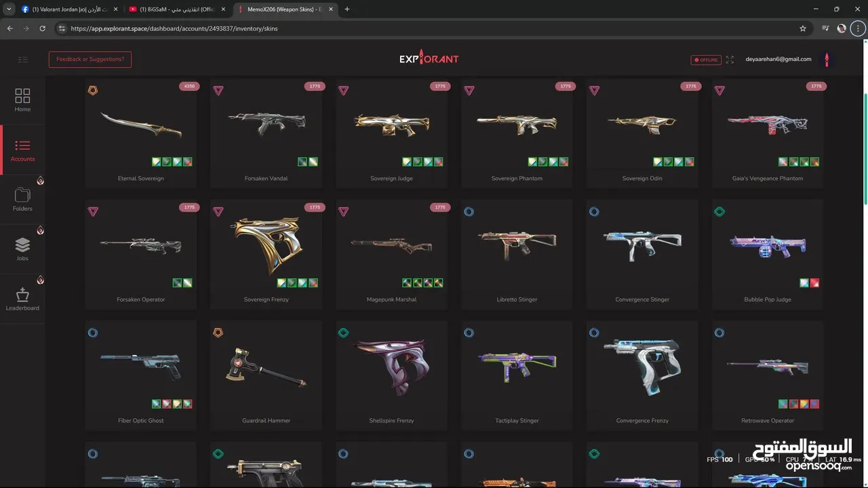Viewport: 868px width, 488px height.
Task: Toggle the sidebar collapse menu icon
Action: click(22, 60)
